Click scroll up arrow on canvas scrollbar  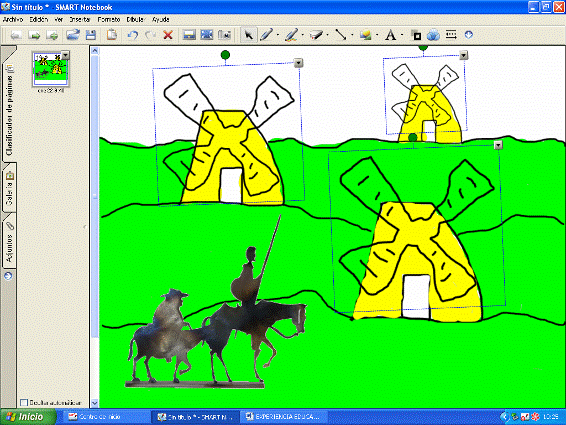click(95, 51)
